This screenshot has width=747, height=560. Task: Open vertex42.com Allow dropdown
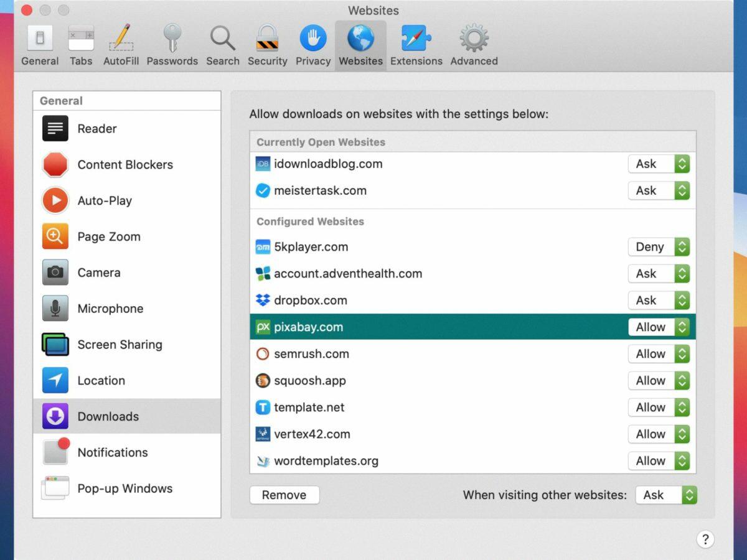(x=659, y=434)
